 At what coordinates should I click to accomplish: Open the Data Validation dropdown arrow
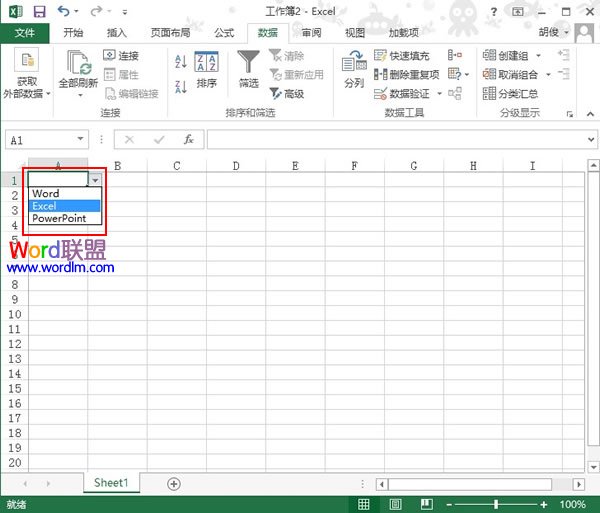click(439, 93)
